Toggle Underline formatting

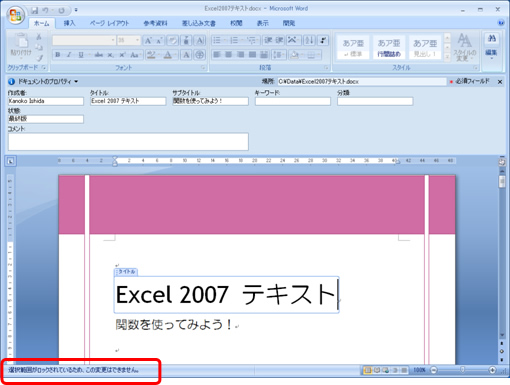(x=81, y=55)
